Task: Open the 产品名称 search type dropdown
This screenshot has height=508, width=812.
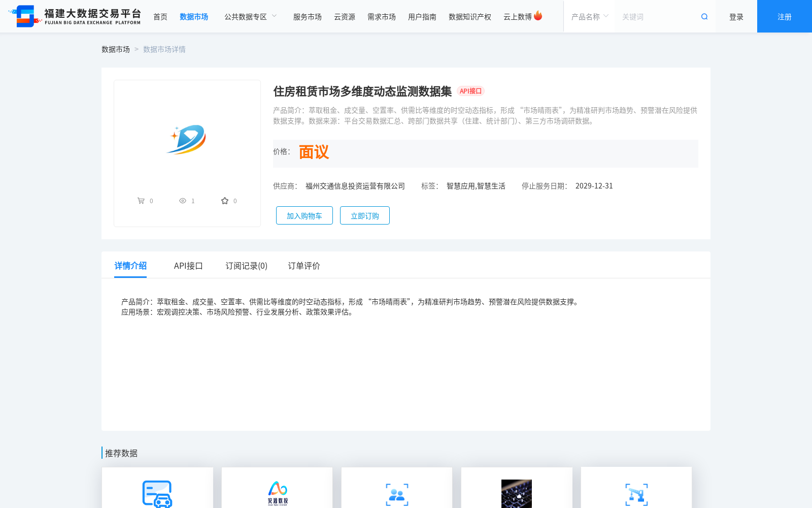Action: [590, 17]
